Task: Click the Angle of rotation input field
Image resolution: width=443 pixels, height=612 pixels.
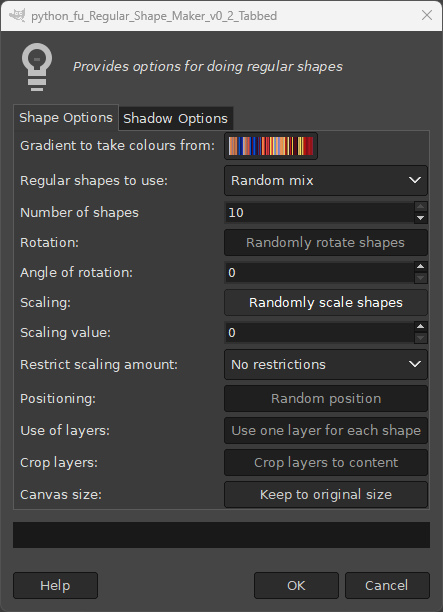Action: [319, 272]
